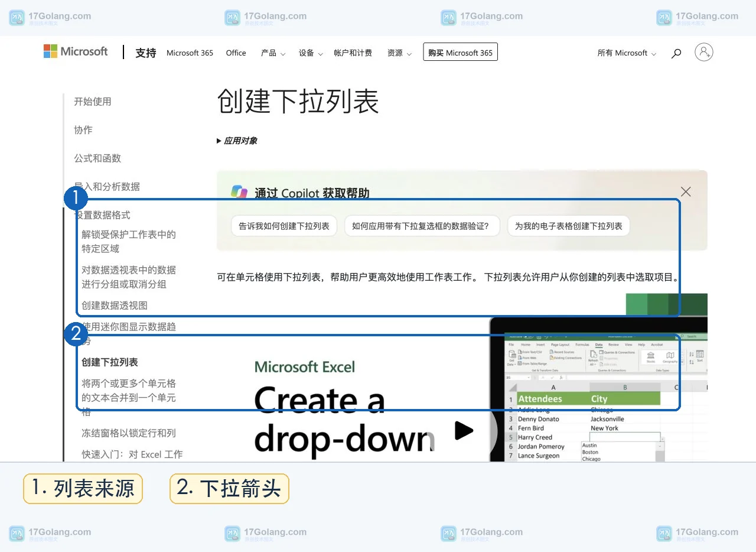Open the 帐户和计费 navigation item
The height and width of the screenshot is (552, 756).
pos(353,53)
